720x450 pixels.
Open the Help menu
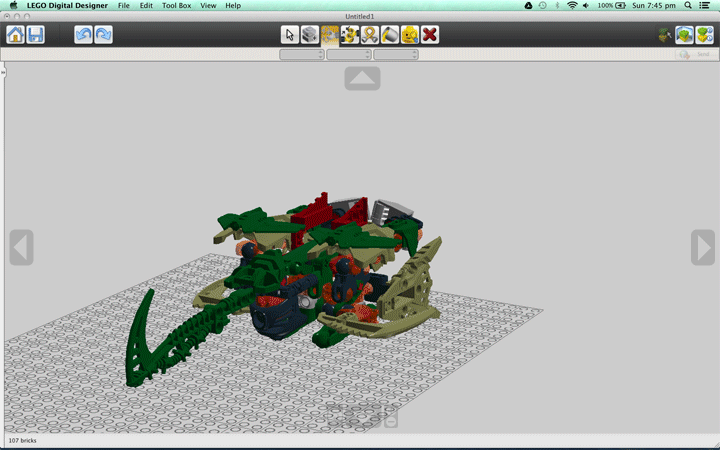(x=233, y=6)
